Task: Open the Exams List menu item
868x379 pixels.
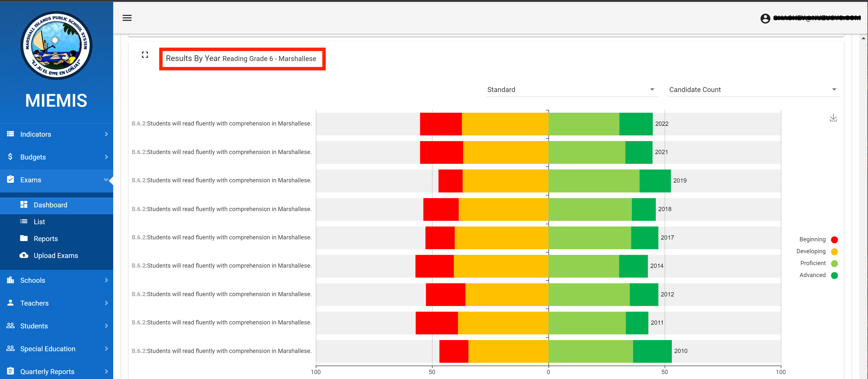Action: click(39, 222)
